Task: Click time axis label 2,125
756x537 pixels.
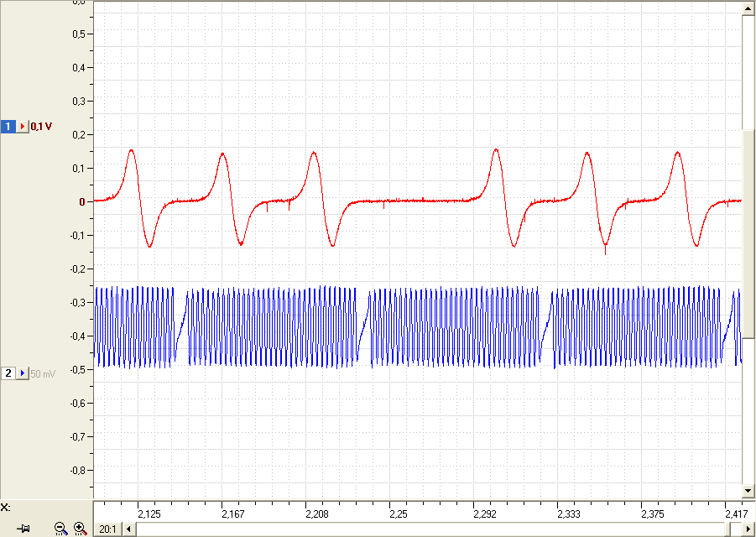Action: pos(149,514)
